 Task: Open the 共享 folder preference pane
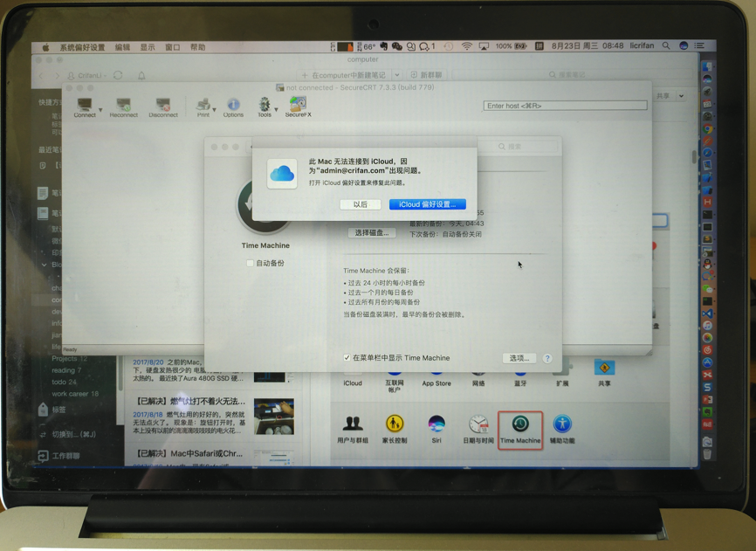pos(604,373)
